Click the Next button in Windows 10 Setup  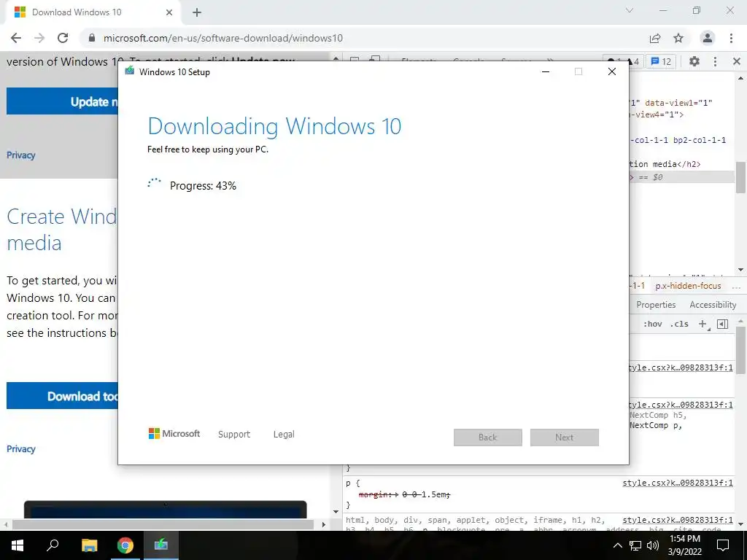tap(565, 437)
